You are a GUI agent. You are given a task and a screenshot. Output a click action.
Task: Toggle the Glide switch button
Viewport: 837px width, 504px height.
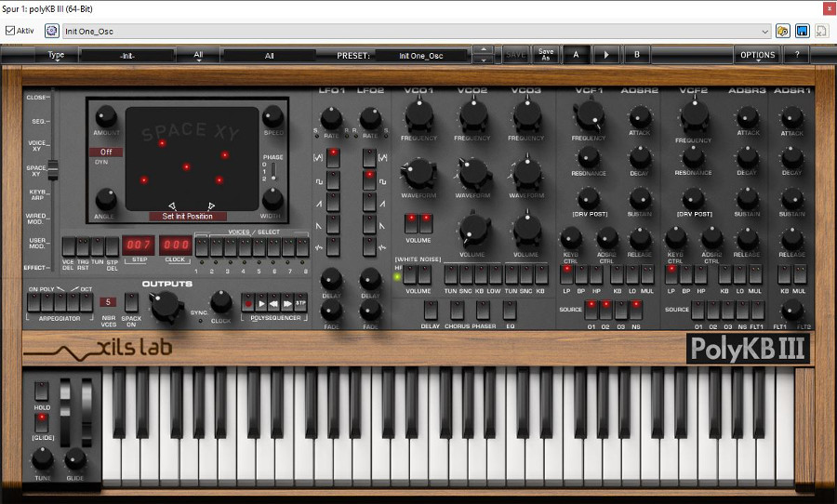(42, 423)
